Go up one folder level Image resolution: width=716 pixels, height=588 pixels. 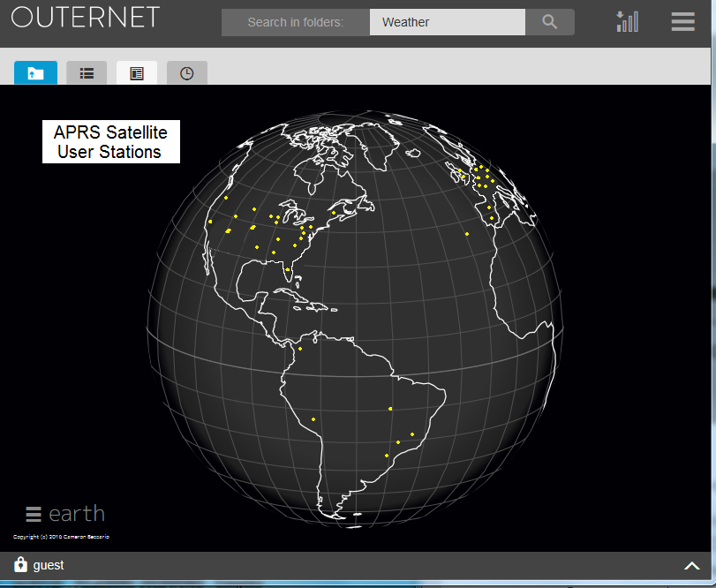36,73
